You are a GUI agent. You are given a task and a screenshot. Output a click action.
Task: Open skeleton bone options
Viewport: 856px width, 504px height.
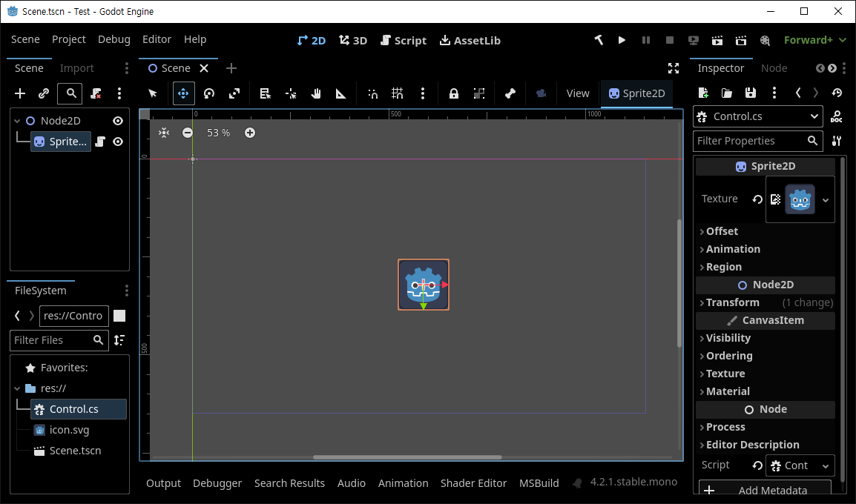click(510, 93)
